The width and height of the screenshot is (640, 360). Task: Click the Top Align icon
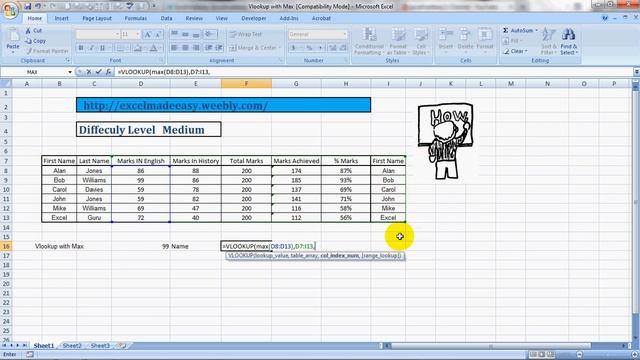click(x=174, y=34)
